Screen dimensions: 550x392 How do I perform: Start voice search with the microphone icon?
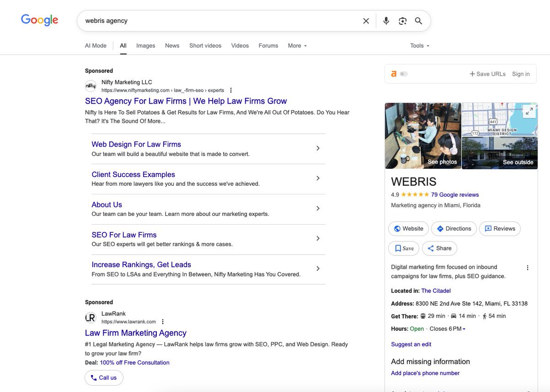coord(386,21)
